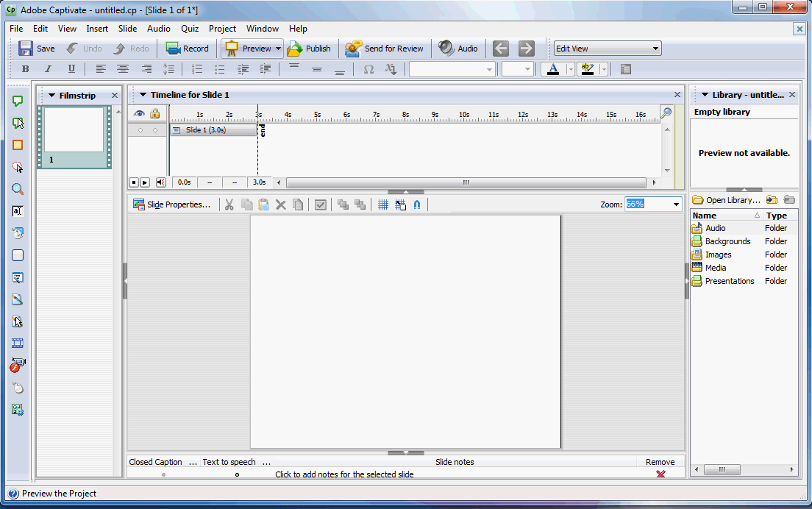Open the Preview dropdown arrow
The height and width of the screenshot is (509, 812).
[x=278, y=49]
